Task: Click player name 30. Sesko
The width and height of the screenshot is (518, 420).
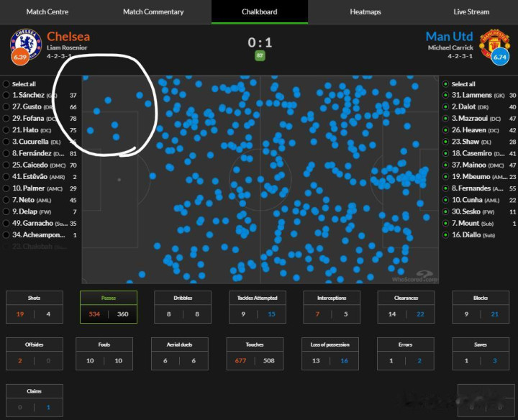Action: pyautogui.click(x=465, y=211)
